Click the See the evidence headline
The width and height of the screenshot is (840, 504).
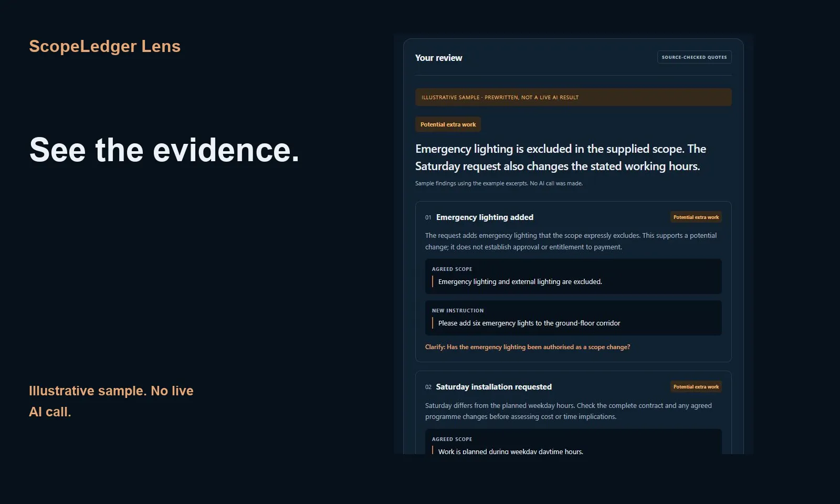(x=164, y=150)
